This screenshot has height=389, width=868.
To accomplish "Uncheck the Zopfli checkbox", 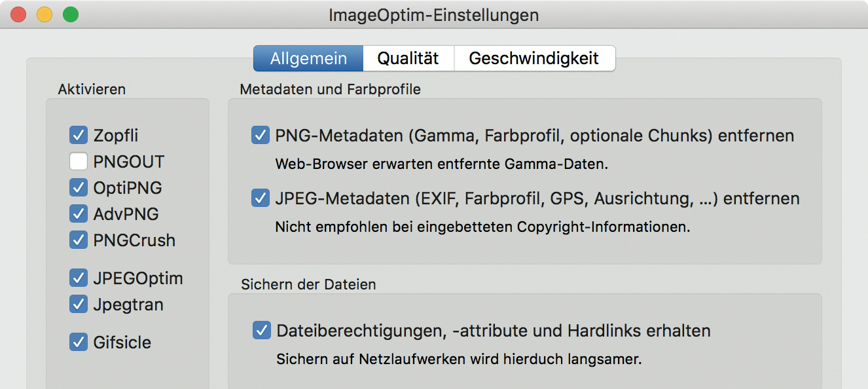I will [x=79, y=136].
